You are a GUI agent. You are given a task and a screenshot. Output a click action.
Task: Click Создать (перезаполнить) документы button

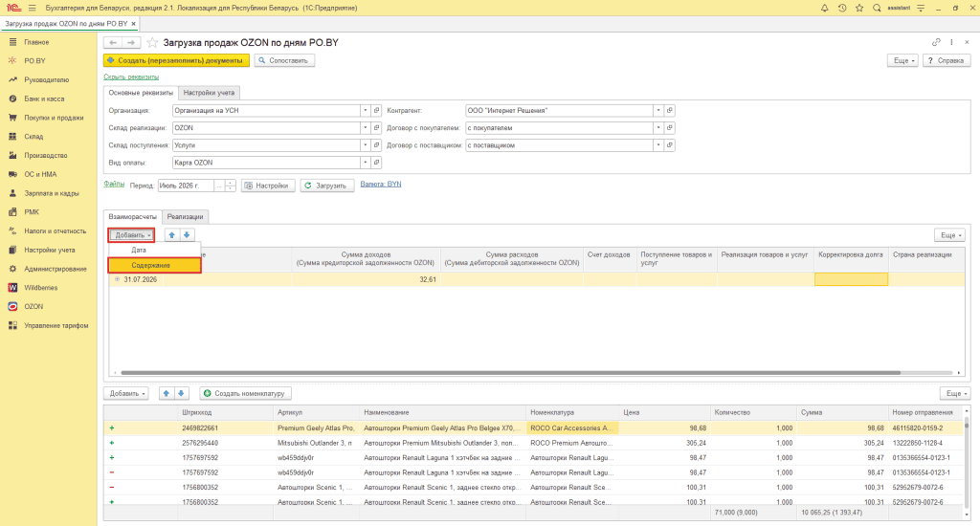pyautogui.click(x=176, y=60)
